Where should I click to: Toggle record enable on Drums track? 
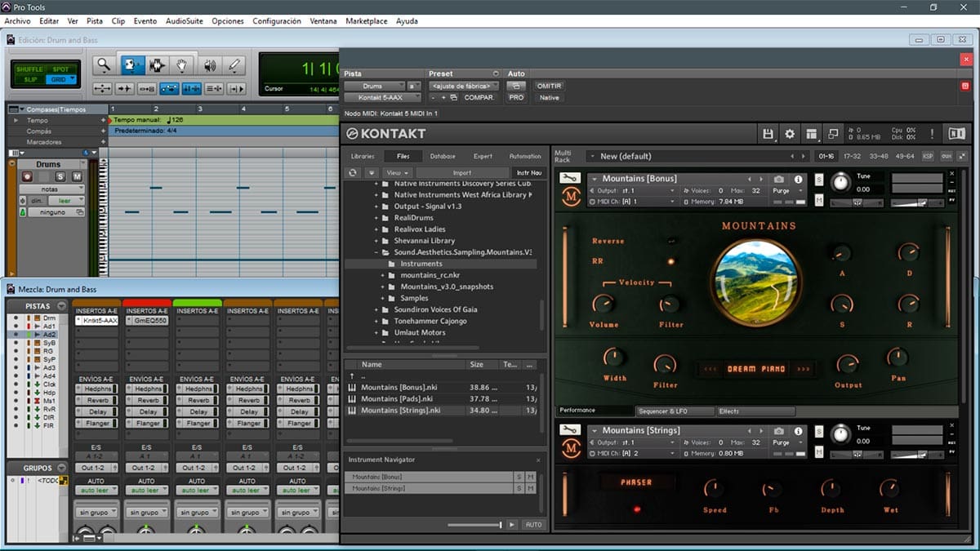tap(27, 176)
